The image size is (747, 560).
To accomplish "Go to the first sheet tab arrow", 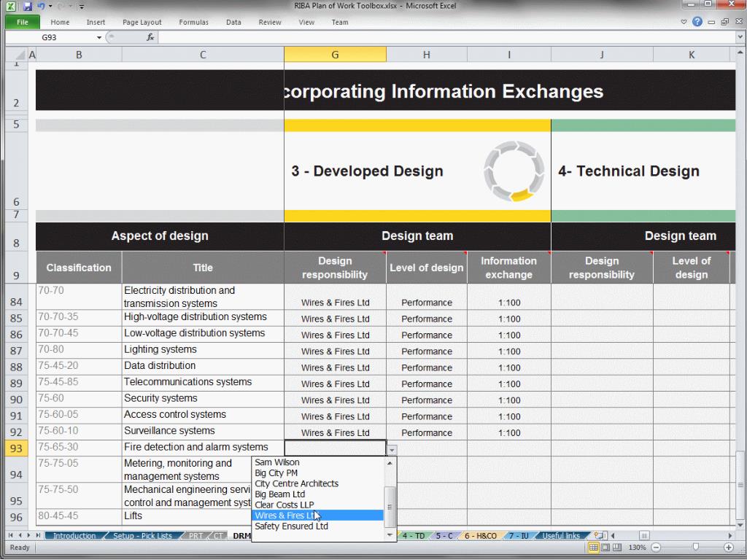I will pos(10,536).
